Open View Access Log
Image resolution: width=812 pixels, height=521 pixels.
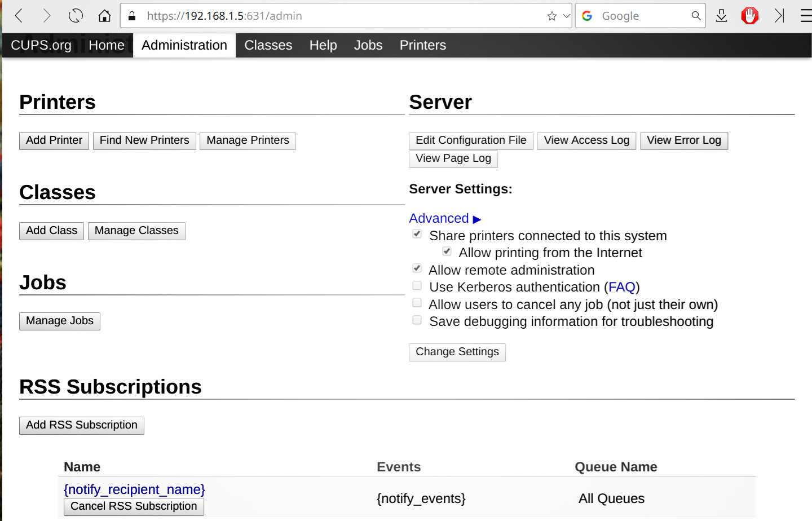click(x=586, y=140)
